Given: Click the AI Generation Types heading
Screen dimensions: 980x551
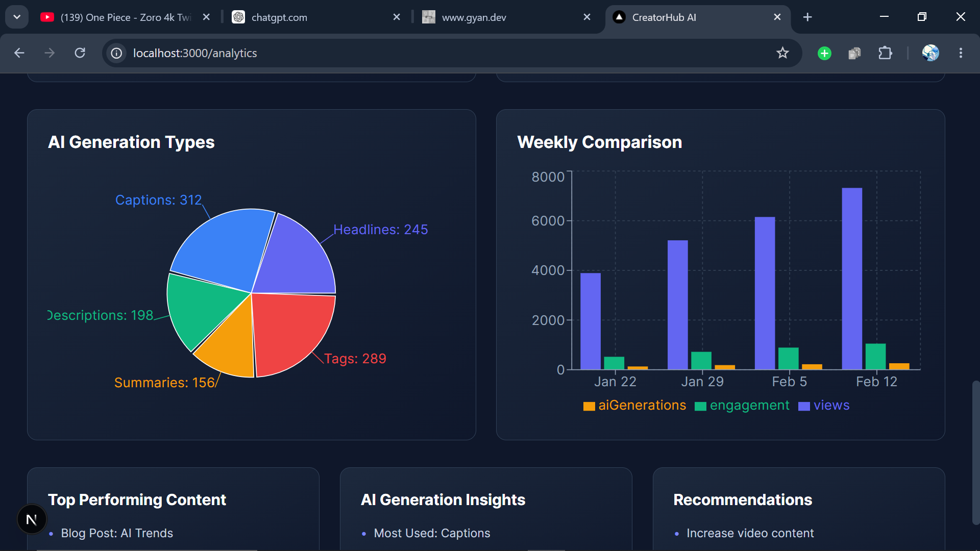Looking at the screenshot, I should pos(131,142).
